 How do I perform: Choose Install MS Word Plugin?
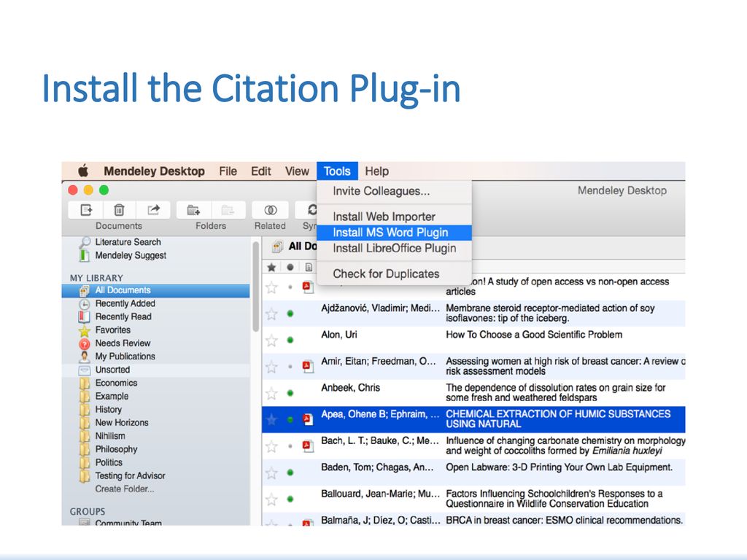(x=394, y=233)
